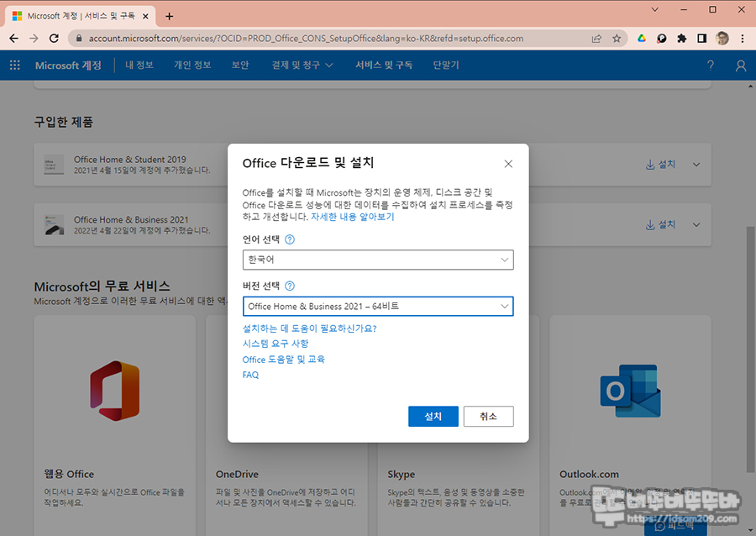
Task: Open the 개인 정보 menu item
Action: (192, 65)
